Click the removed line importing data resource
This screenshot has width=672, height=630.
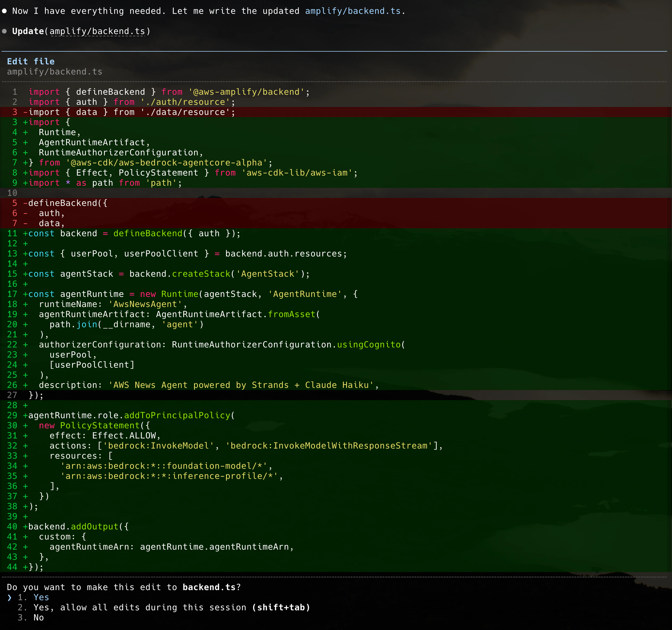pyautogui.click(x=336, y=112)
